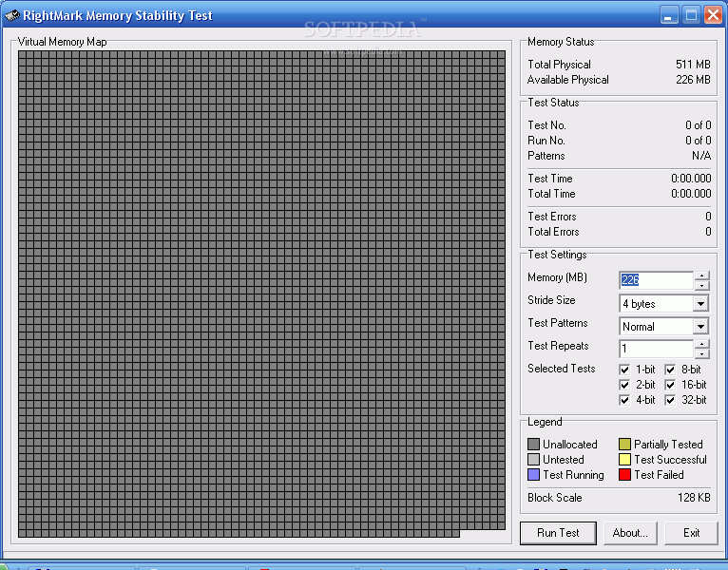728x570 pixels.
Task: Toggle the 8-bit test checkbox
Action: pos(670,370)
